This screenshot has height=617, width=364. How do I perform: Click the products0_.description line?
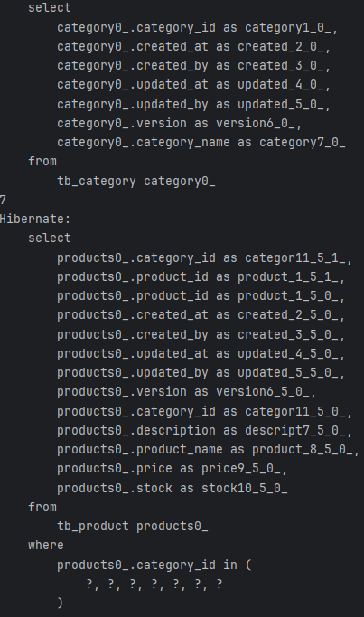click(205, 431)
